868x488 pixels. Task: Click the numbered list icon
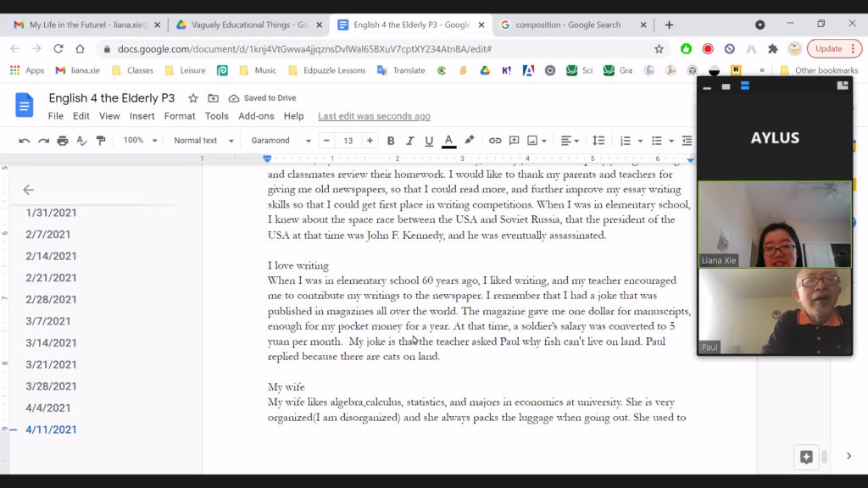pos(625,141)
